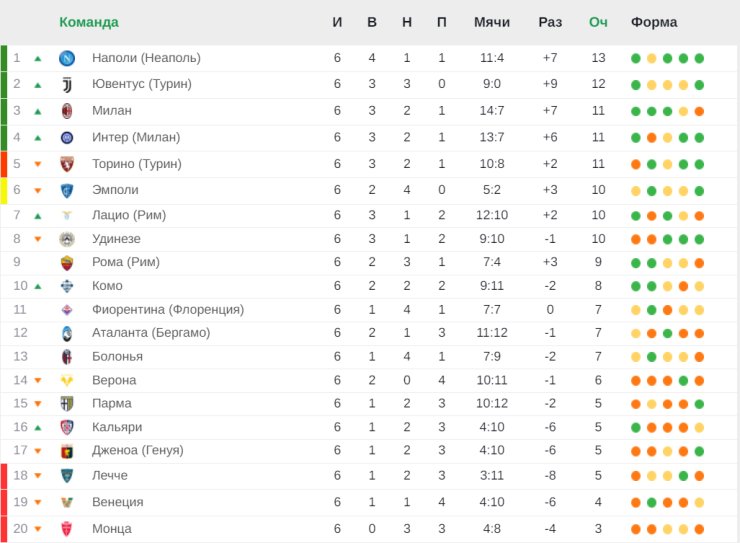Click the Juventus club logo
The width and height of the screenshot is (740, 543).
67,85
